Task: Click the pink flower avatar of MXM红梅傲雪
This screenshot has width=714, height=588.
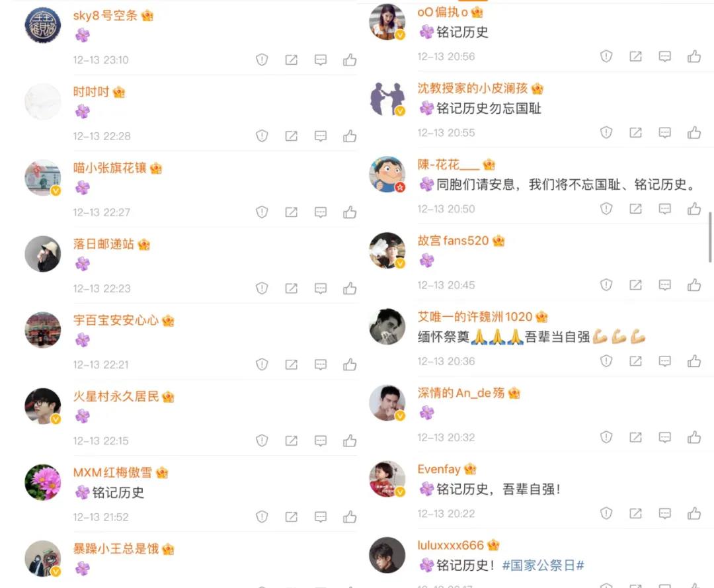Action: pyautogui.click(x=43, y=482)
